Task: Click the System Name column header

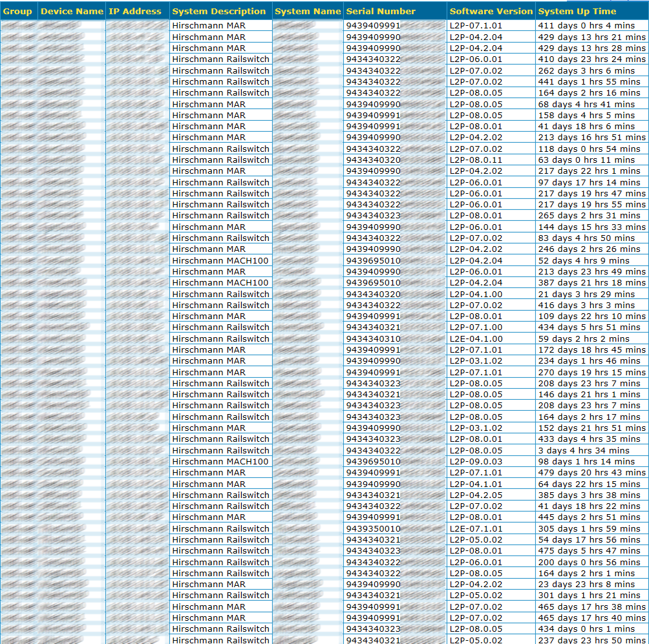Action: click(308, 12)
